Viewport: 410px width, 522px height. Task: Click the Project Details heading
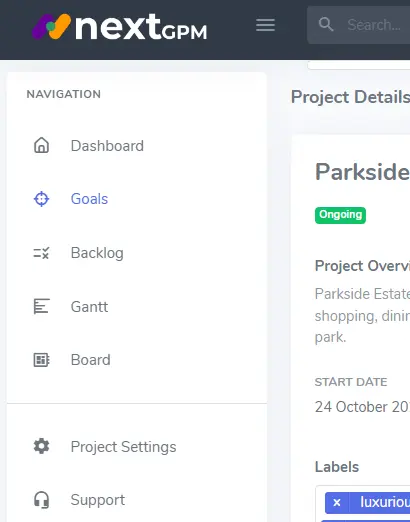click(x=350, y=97)
